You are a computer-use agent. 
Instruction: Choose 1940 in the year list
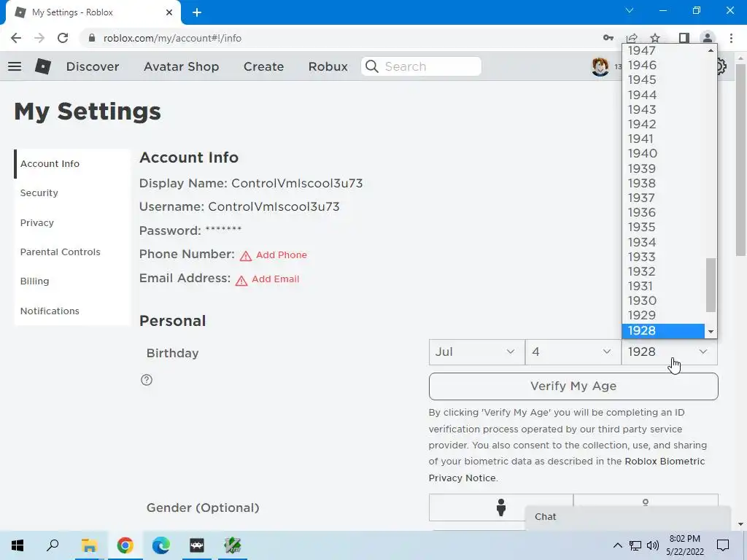click(x=663, y=153)
